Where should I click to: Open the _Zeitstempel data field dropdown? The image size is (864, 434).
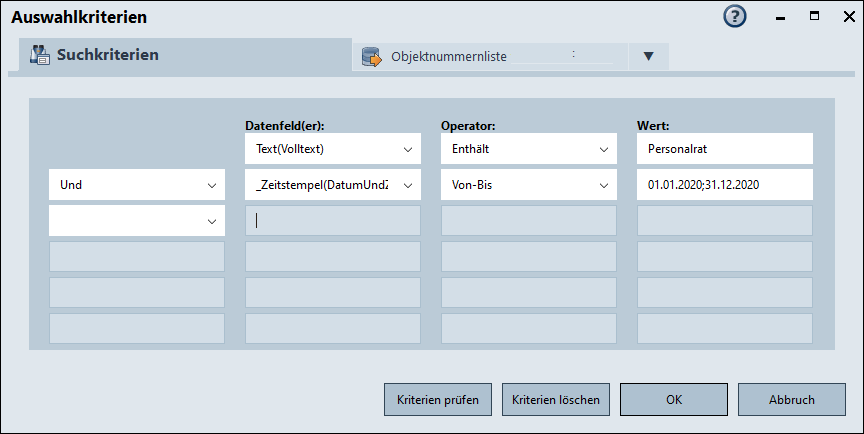point(332,185)
